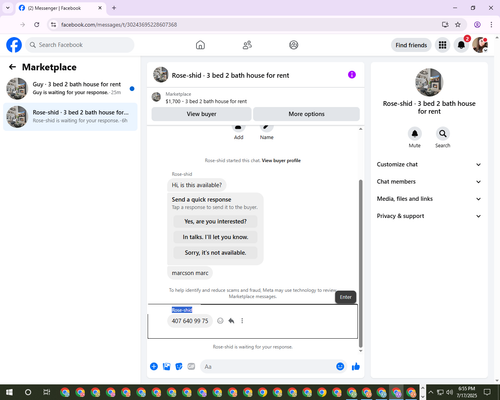
Task: Reload the page in the browser
Action: coord(37,24)
